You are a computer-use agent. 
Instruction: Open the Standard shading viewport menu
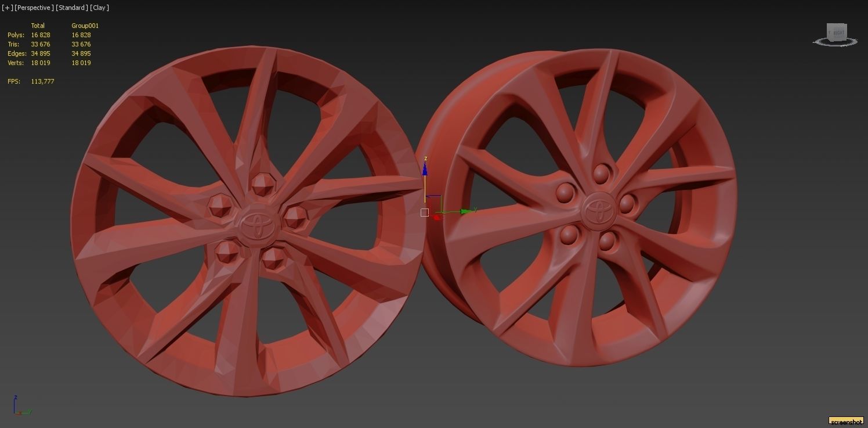coord(72,8)
